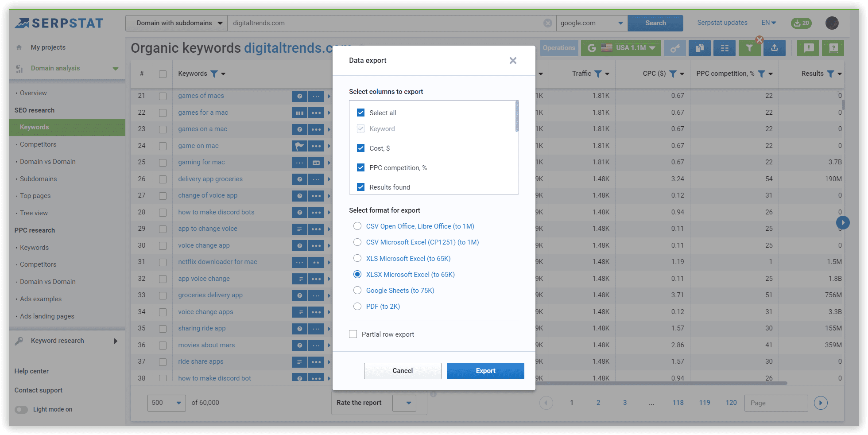The height and width of the screenshot is (435, 868).
Task: Select PDF (to 2K) export format
Action: (x=357, y=306)
